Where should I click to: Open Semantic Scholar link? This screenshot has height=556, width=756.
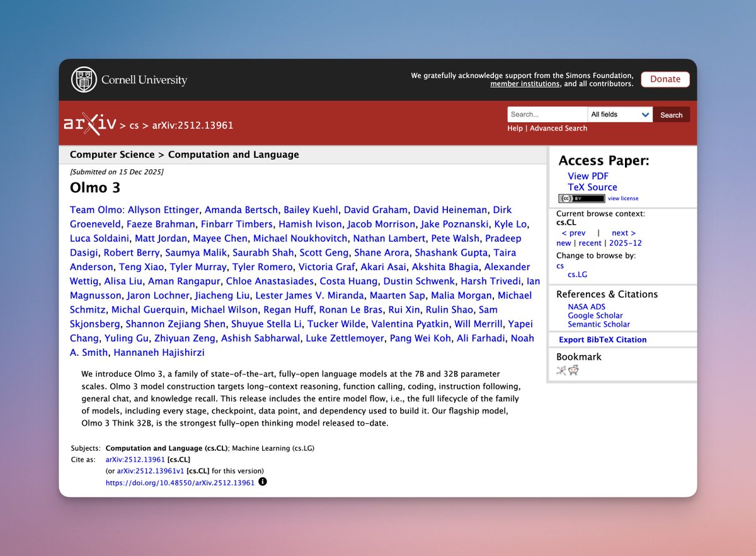coord(598,324)
